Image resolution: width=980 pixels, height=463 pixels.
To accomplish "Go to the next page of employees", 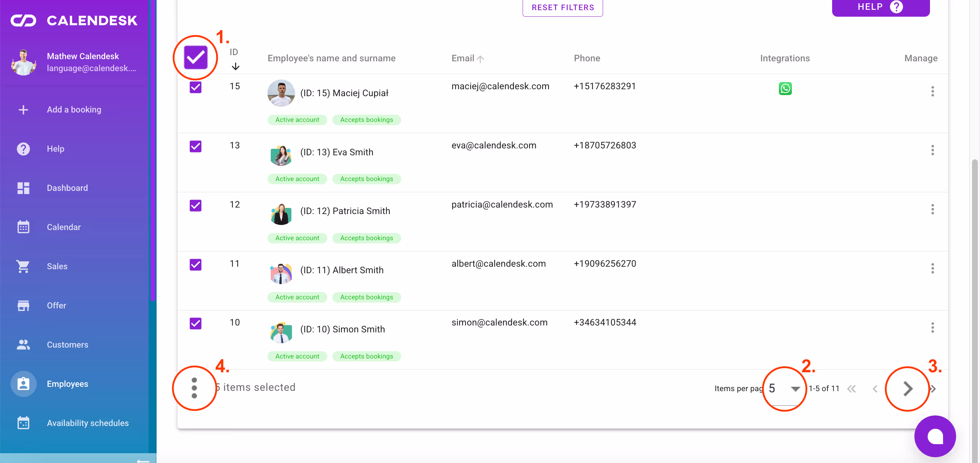I will [x=907, y=388].
